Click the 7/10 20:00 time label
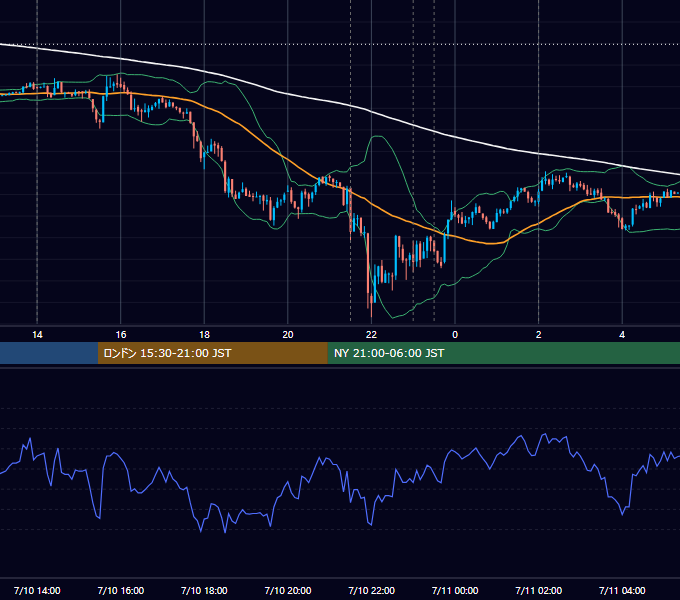 [x=288, y=590]
